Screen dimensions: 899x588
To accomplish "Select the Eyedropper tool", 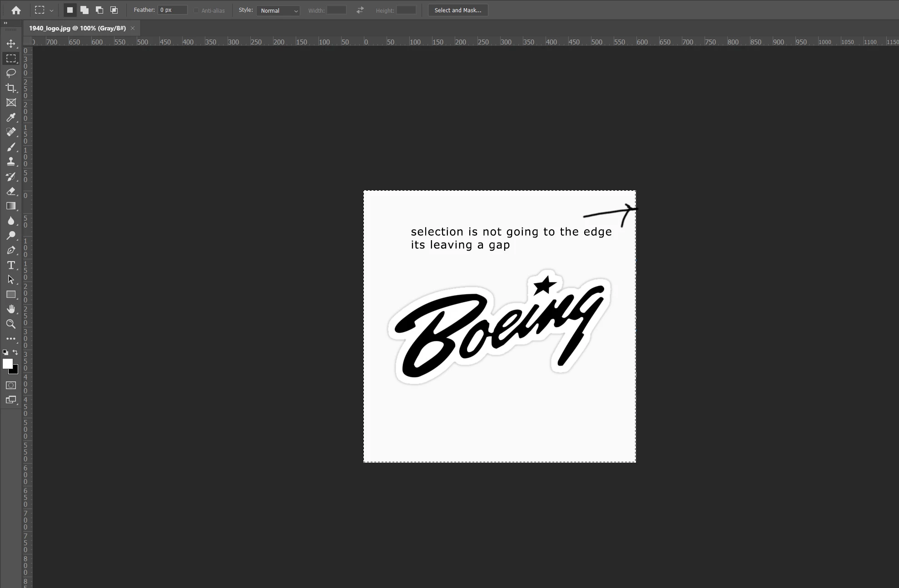I will coord(11,118).
